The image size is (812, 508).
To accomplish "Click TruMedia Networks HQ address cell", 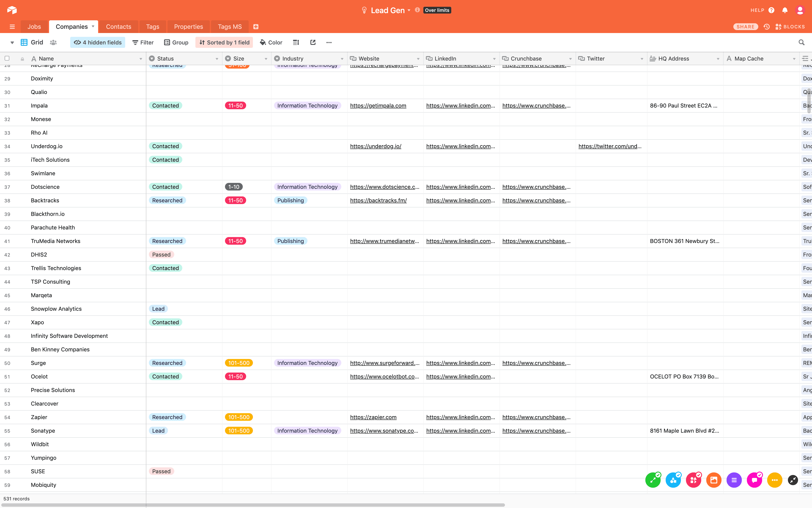I will [x=685, y=241].
